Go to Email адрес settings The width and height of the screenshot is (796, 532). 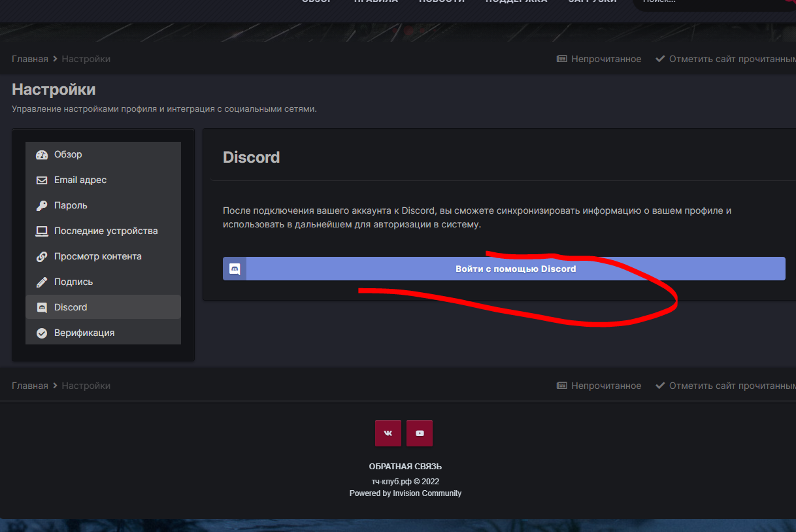pyautogui.click(x=80, y=180)
